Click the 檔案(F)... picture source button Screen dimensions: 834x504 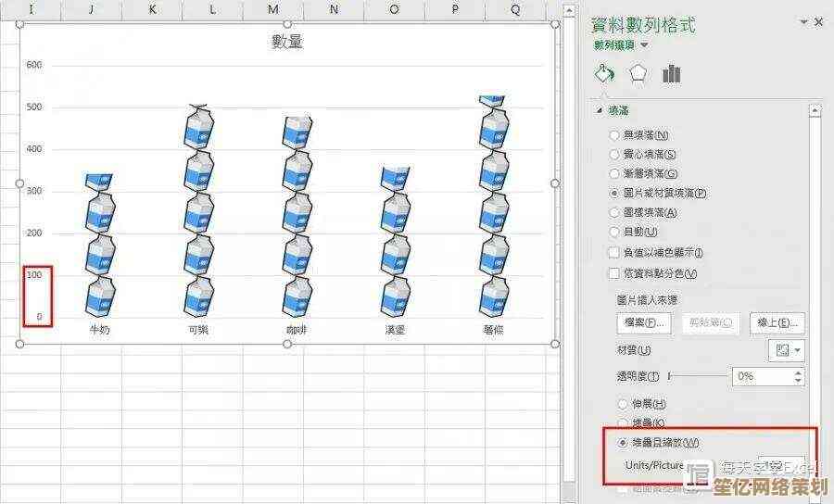643,322
